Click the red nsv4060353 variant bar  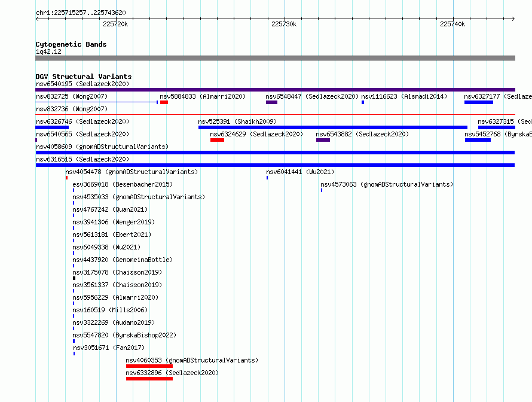pos(149,366)
